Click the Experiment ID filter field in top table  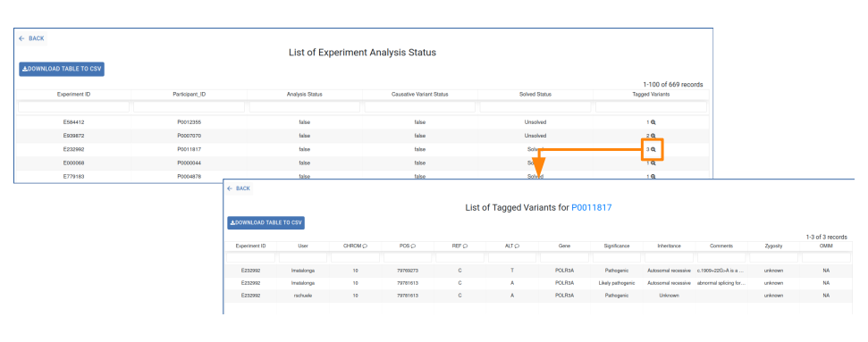pyautogui.click(x=73, y=107)
